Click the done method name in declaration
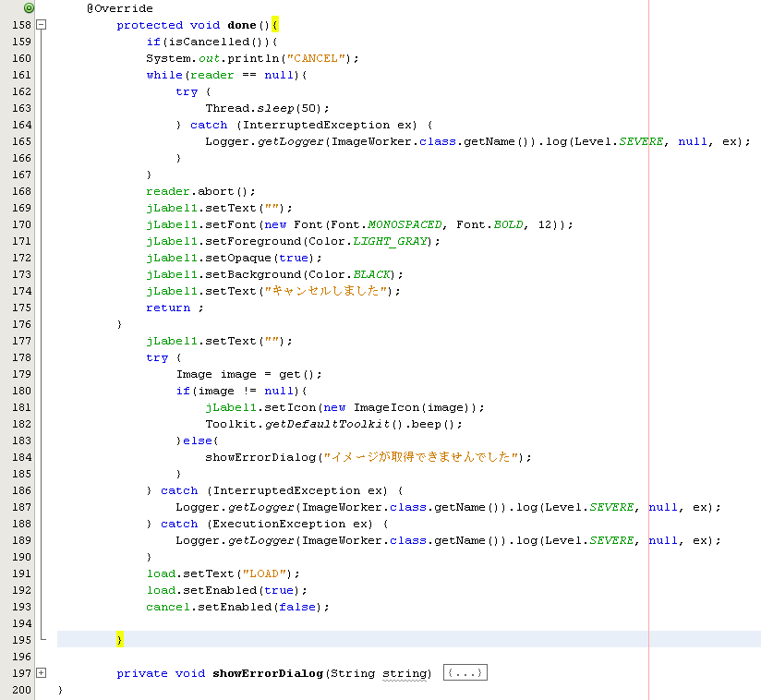 (242, 25)
